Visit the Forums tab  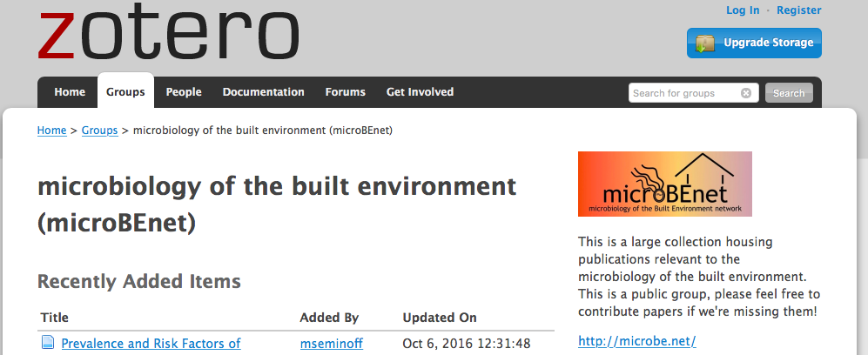point(346,91)
